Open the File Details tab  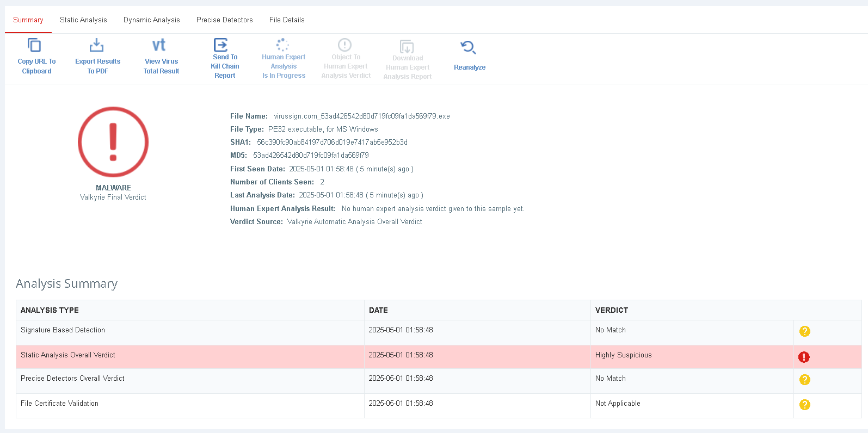[x=287, y=20]
